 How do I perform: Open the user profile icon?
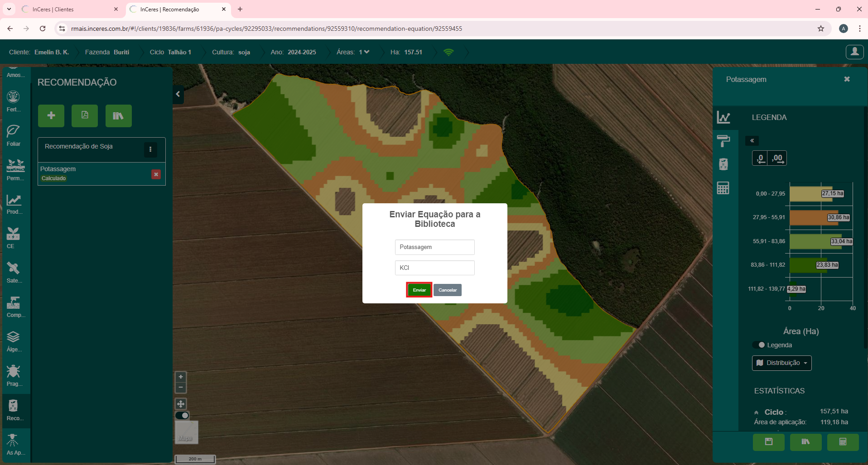tap(854, 52)
